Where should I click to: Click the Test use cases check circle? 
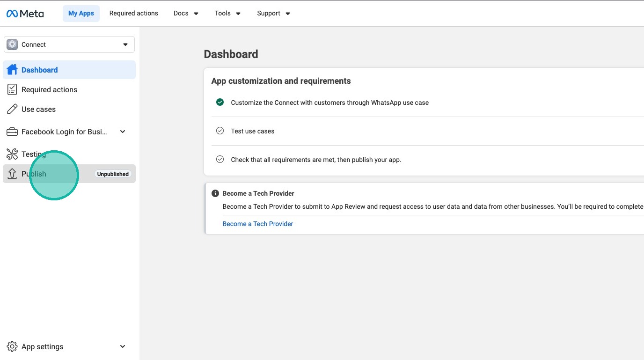point(220,131)
